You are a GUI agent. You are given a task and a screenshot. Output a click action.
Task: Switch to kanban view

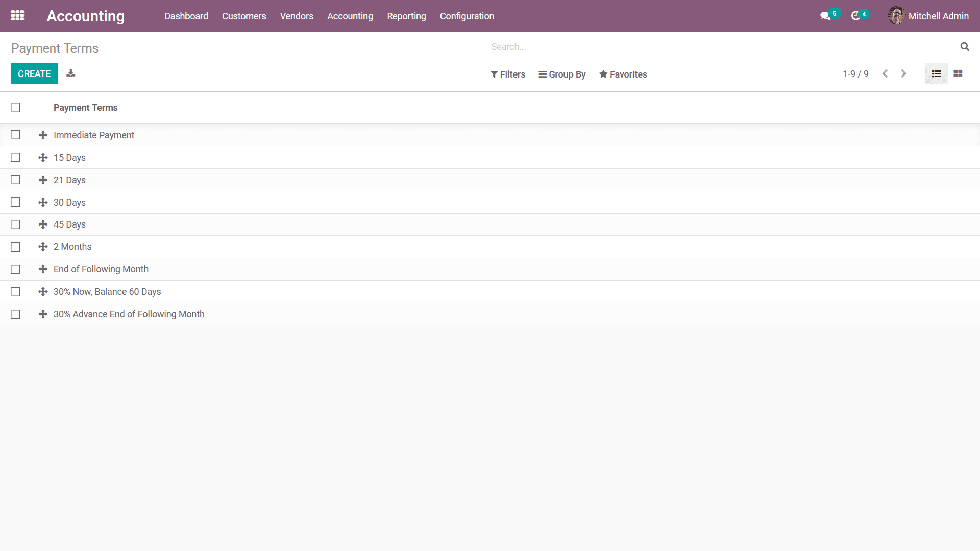click(x=958, y=74)
